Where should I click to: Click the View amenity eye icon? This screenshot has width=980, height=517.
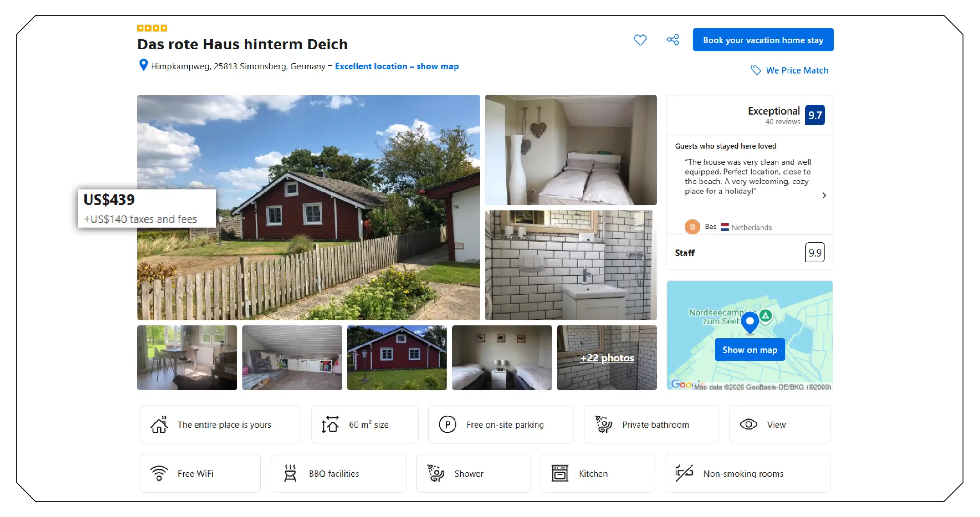[x=748, y=424]
